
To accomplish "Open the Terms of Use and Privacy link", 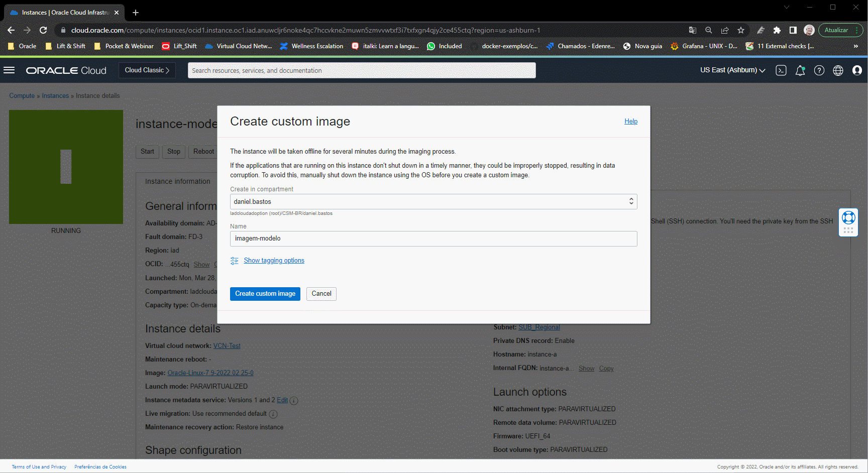I will coord(39,467).
